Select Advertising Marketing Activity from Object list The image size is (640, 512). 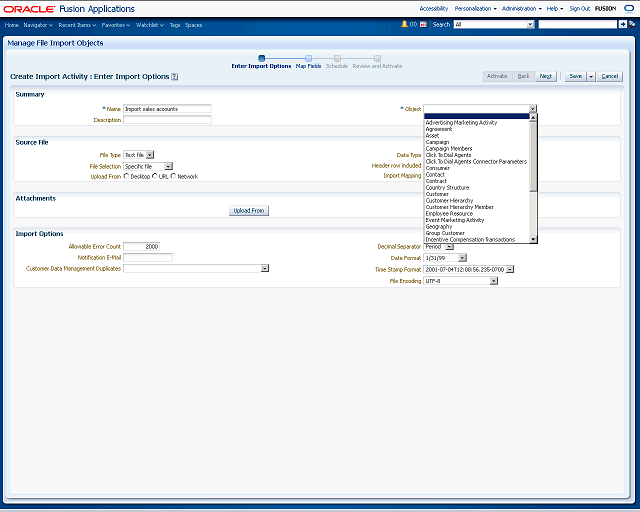pyautogui.click(x=461, y=122)
